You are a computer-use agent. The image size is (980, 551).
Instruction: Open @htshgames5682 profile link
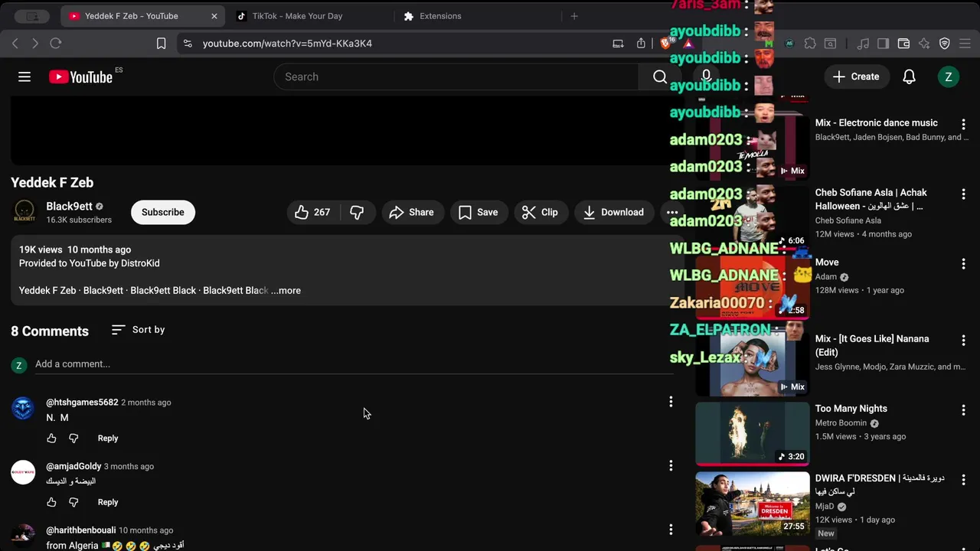82,403
